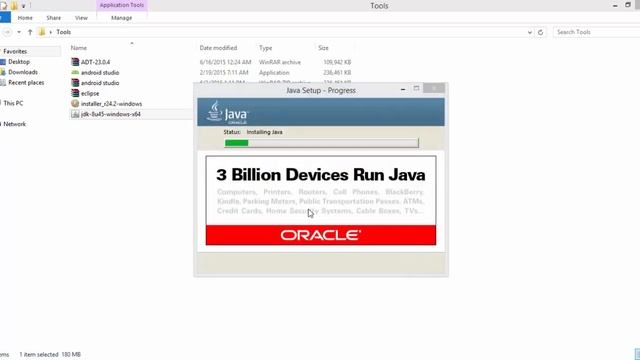Viewport: 640px width, 360px height.
Task: Select the Application Tools contextual tab
Action: point(122,5)
